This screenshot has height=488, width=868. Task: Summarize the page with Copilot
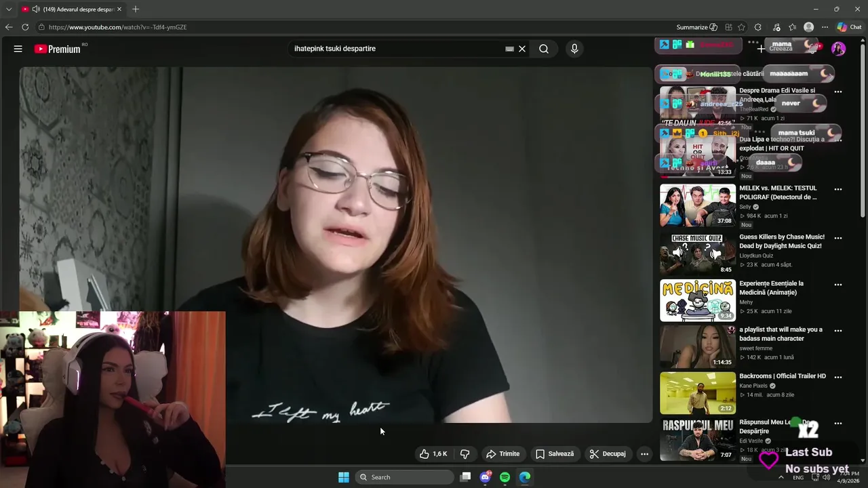pyautogui.click(x=696, y=27)
